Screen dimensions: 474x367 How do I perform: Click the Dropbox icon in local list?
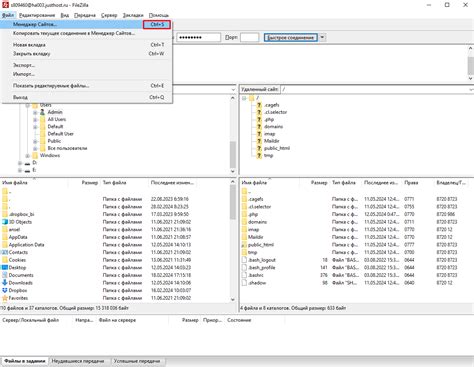coord(5,290)
